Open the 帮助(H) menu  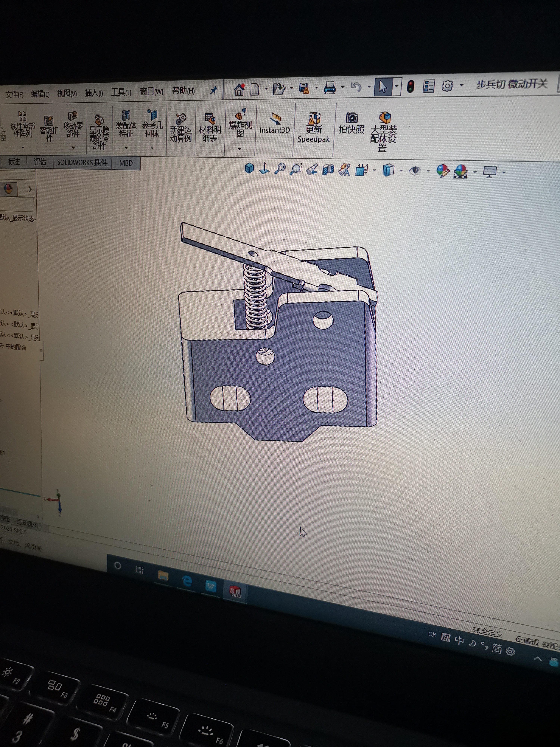click(183, 91)
